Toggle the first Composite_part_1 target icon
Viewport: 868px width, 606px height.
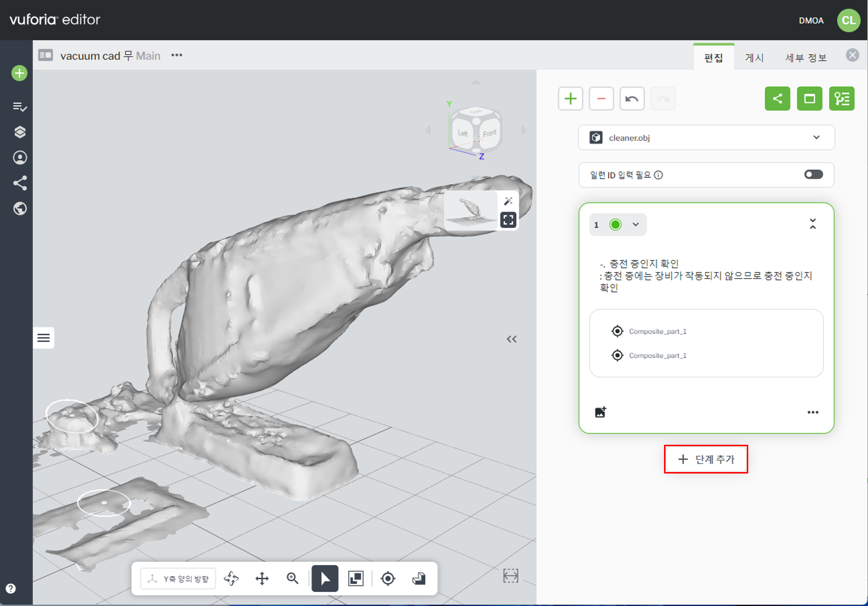617,331
